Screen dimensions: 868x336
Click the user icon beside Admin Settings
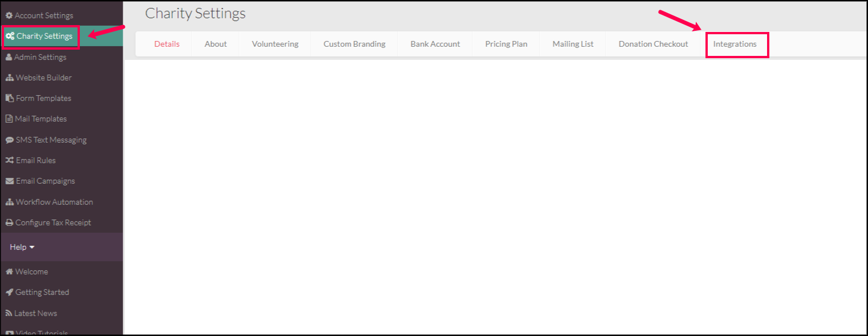point(9,57)
